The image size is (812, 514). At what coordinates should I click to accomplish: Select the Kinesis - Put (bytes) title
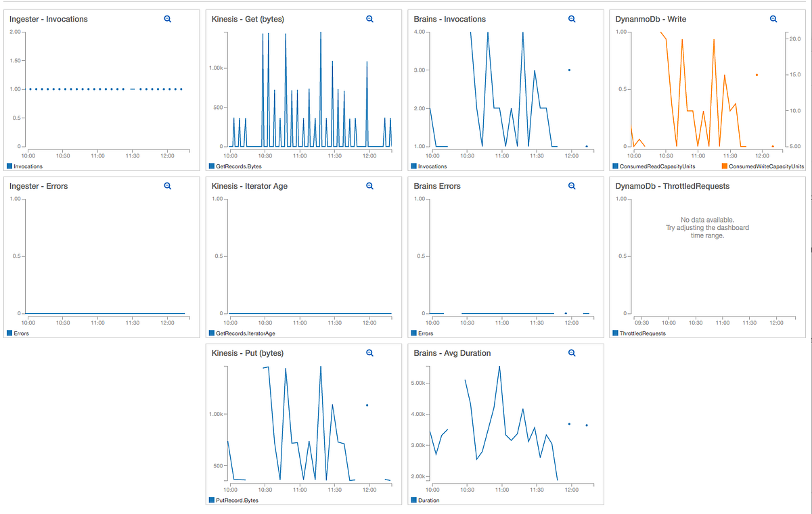click(x=248, y=353)
